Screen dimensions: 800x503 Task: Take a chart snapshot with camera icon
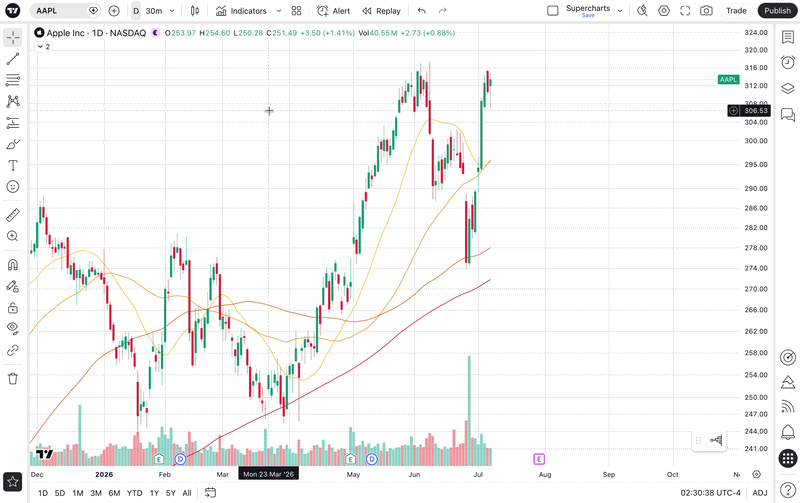[x=706, y=11]
